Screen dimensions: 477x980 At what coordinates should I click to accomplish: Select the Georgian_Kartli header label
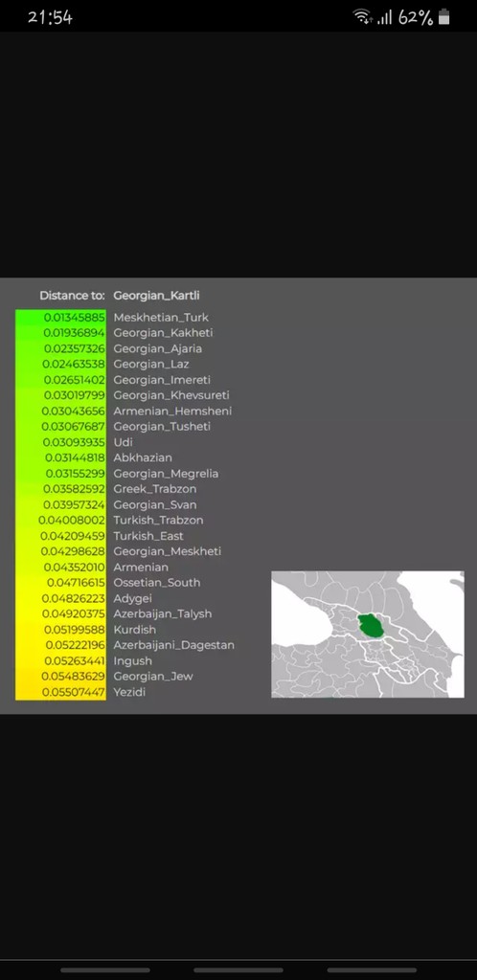click(x=156, y=296)
